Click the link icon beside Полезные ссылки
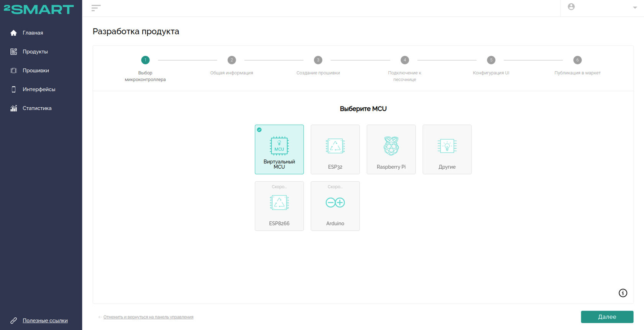Image resolution: width=644 pixels, height=330 pixels. [x=14, y=321]
